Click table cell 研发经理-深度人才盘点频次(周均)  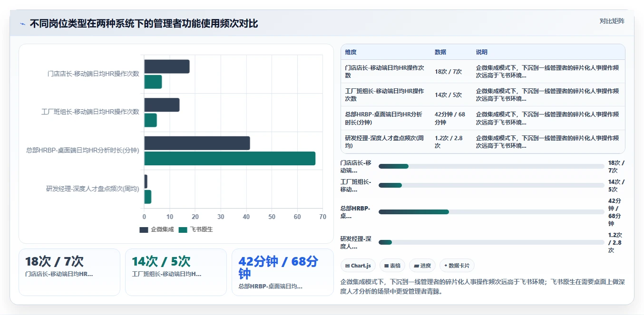tap(384, 142)
